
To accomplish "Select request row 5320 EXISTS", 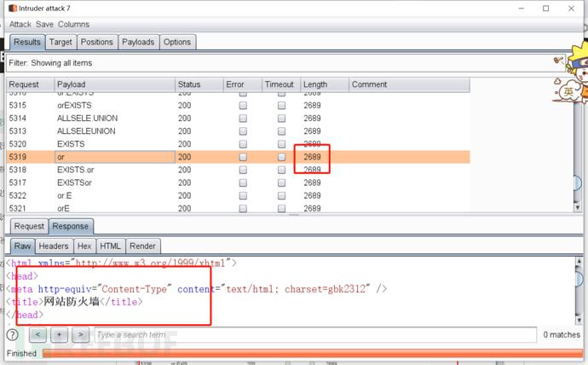I will point(238,144).
